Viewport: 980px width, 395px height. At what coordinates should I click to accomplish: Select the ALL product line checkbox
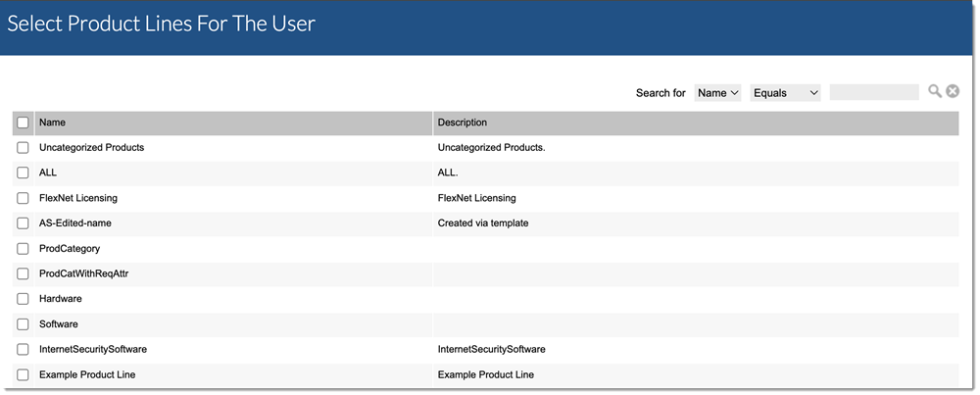[24, 173]
